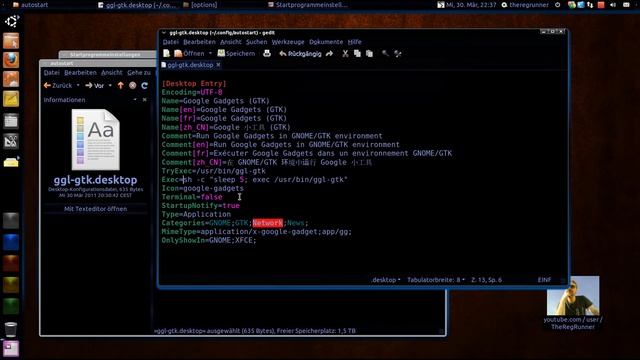Click the [Desktop Entry] header line

coord(194,83)
